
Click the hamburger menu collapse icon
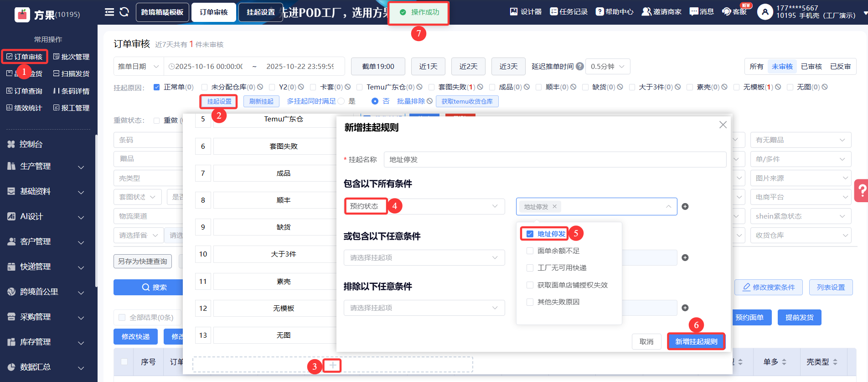[109, 12]
